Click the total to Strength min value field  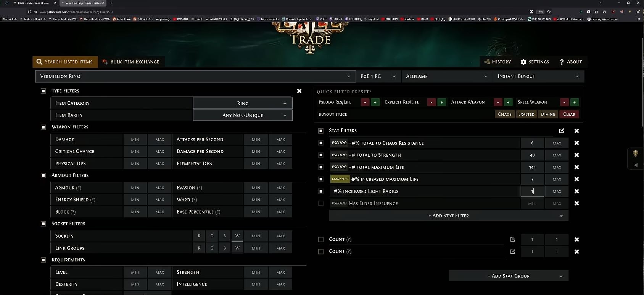pyautogui.click(x=532, y=155)
